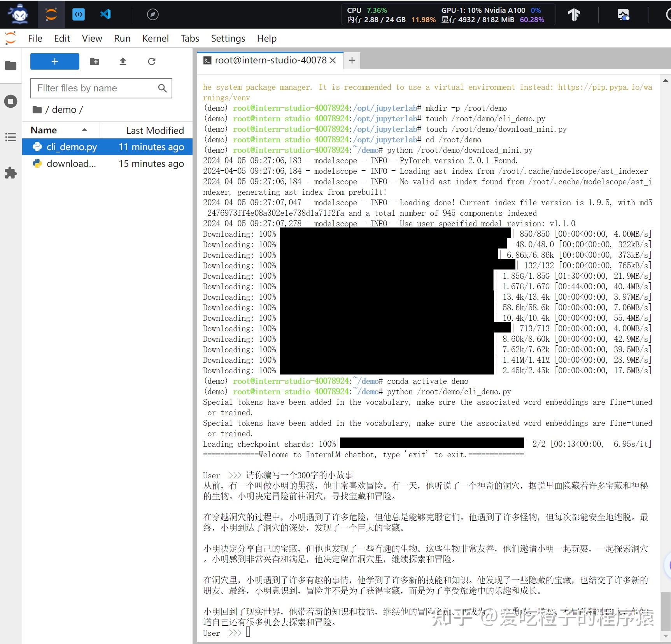Open the Kernel menu

point(156,38)
